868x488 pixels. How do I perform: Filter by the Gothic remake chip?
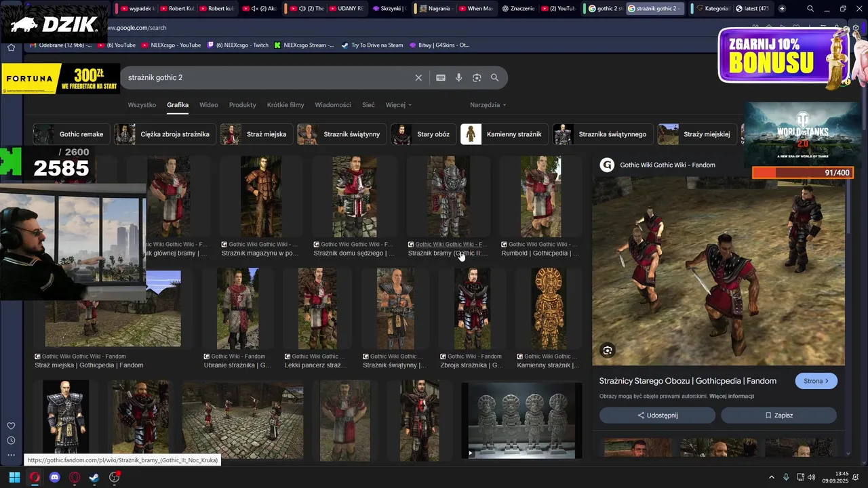tap(71, 134)
